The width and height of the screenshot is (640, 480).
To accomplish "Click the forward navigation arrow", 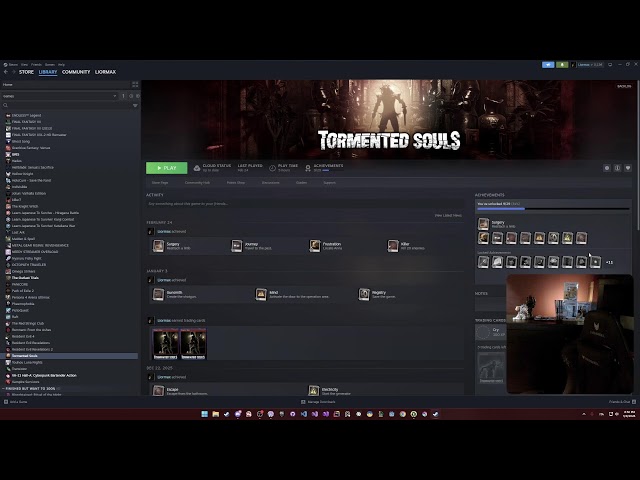I will (x=13, y=72).
